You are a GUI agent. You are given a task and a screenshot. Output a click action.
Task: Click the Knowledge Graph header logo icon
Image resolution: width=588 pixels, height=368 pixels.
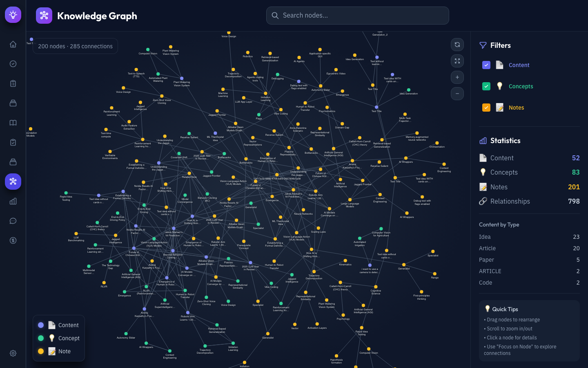(x=44, y=16)
